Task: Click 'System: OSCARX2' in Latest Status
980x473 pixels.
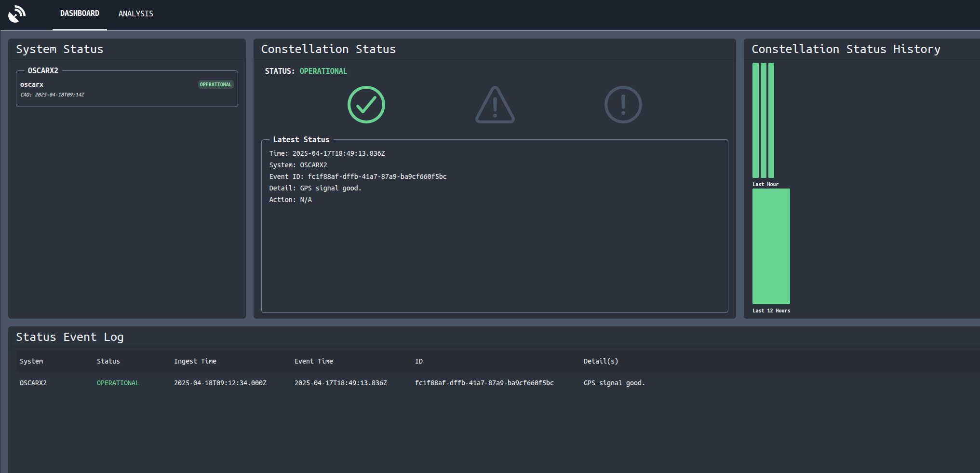Action: point(298,165)
